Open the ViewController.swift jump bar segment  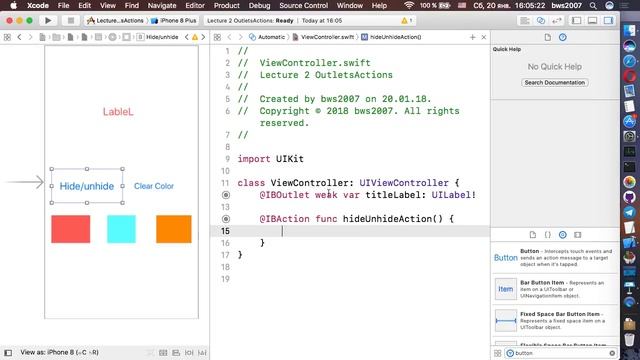pos(323,37)
